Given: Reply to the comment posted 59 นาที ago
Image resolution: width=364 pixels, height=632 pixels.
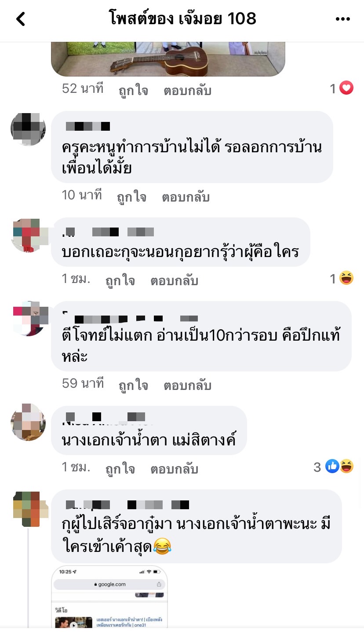Looking at the screenshot, I should pyautogui.click(x=188, y=386).
